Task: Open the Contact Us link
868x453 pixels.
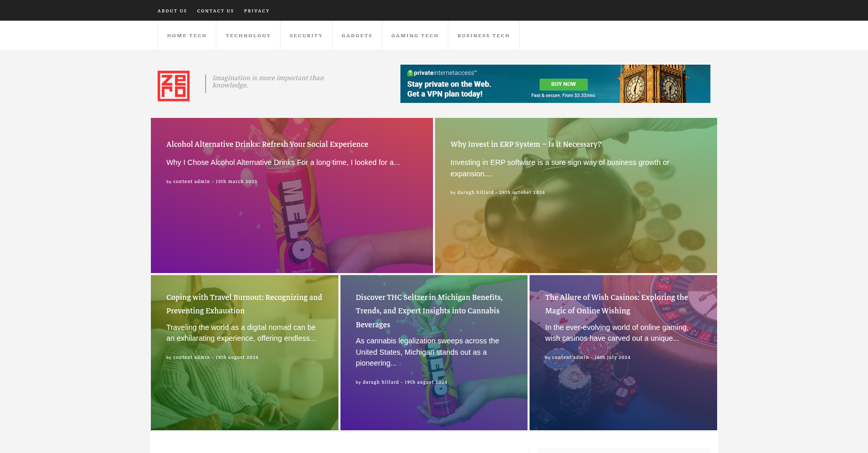Action: (x=215, y=11)
